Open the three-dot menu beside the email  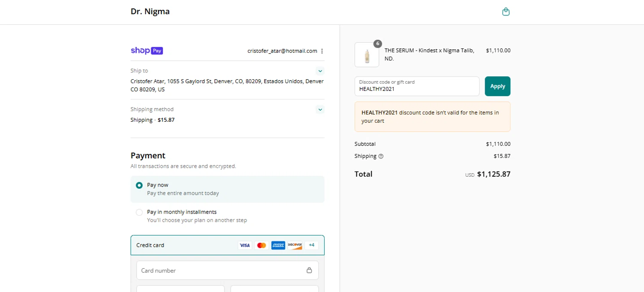click(x=322, y=51)
